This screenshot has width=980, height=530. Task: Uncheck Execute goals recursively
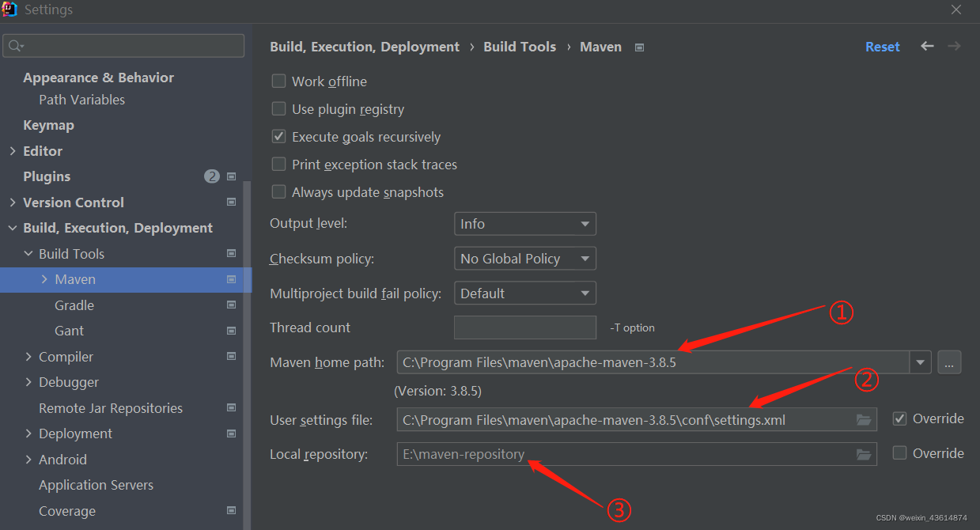tap(278, 137)
